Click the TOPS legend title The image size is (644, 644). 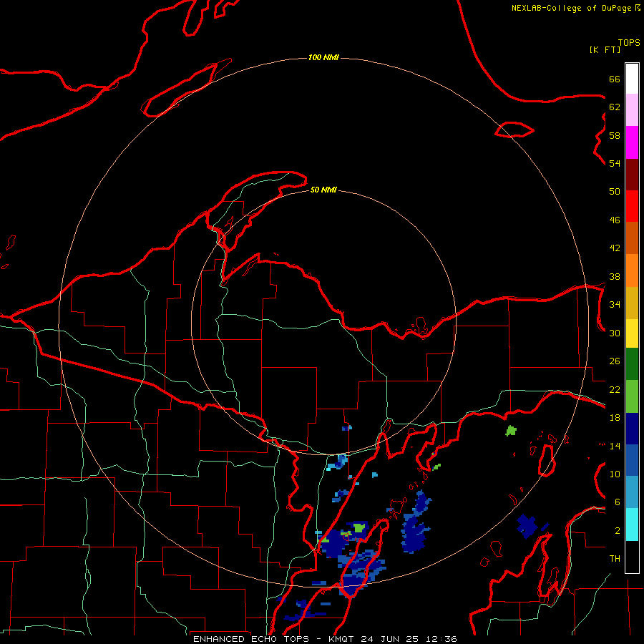pos(629,42)
